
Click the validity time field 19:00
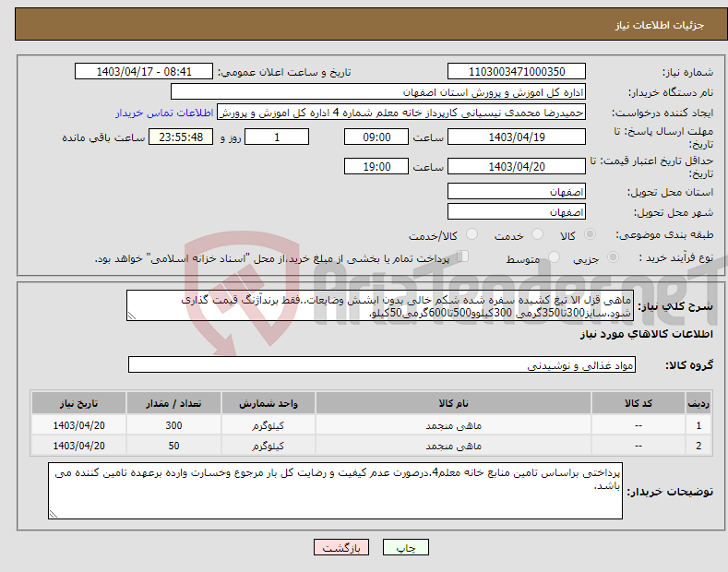point(376,166)
